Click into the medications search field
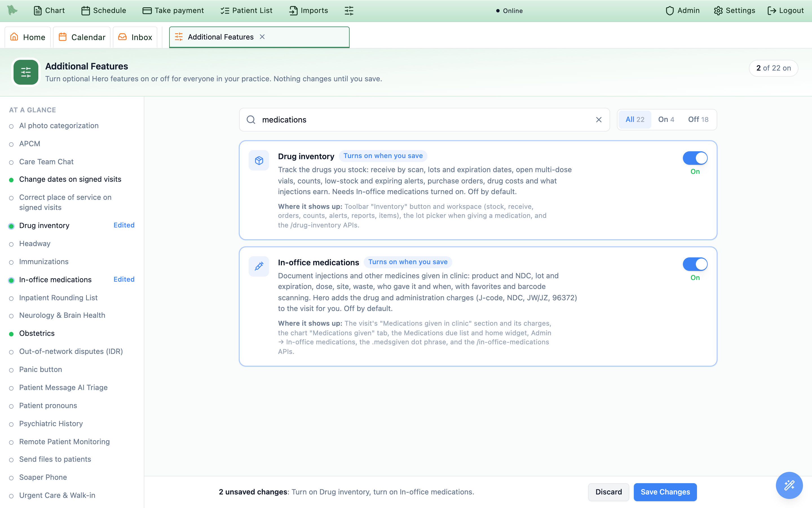Image resolution: width=812 pixels, height=508 pixels. (424, 120)
